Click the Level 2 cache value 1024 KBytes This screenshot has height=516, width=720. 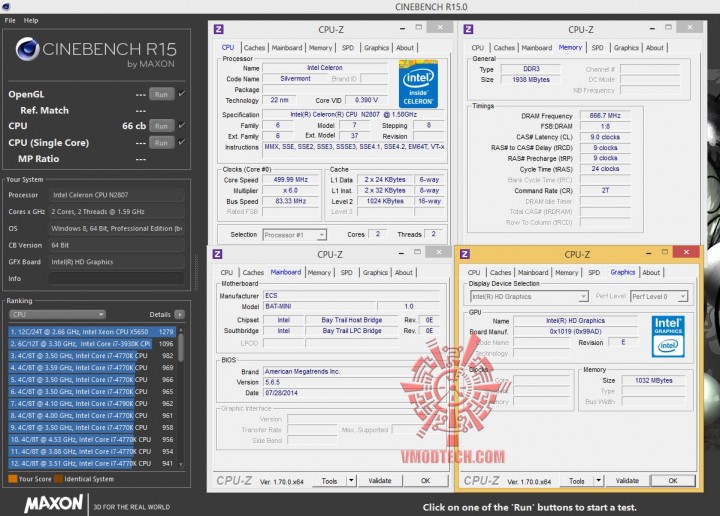(385, 201)
